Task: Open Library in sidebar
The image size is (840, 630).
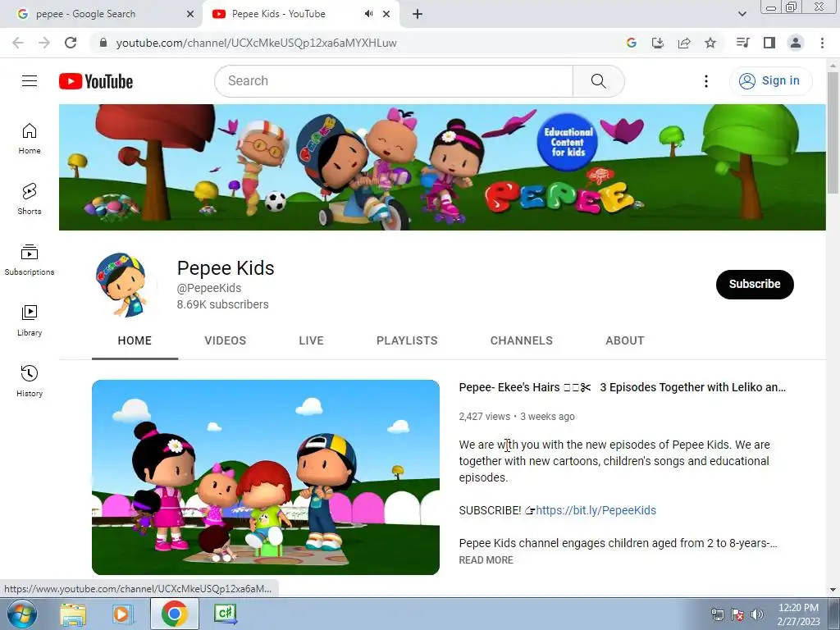Action: click(30, 321)
